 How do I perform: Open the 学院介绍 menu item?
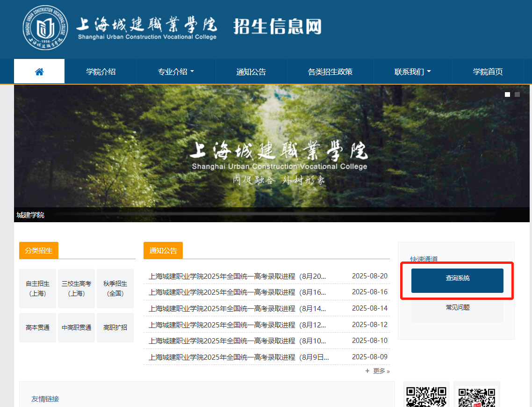pyautogui.click(x=101, y=72)
